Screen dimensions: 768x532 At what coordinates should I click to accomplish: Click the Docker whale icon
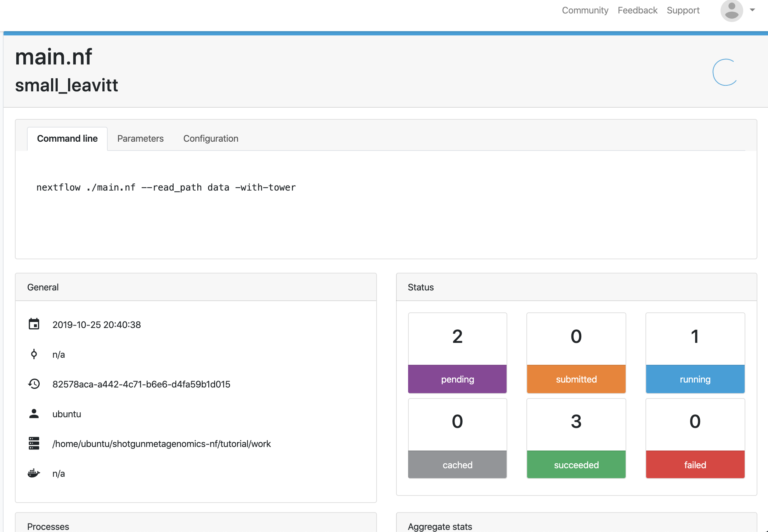[x=34, y=473]
